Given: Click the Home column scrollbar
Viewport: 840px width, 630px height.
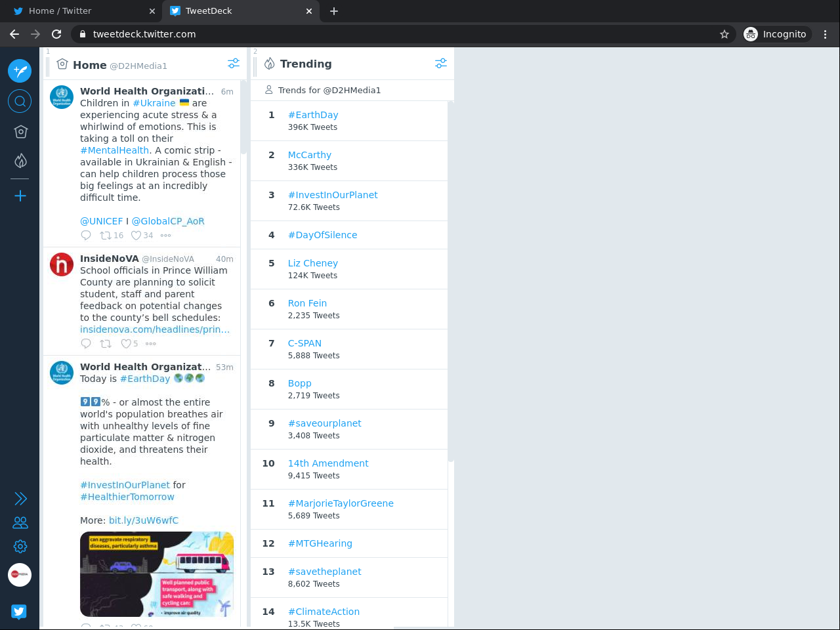Looking at the screenshot, I should point(243,117).
